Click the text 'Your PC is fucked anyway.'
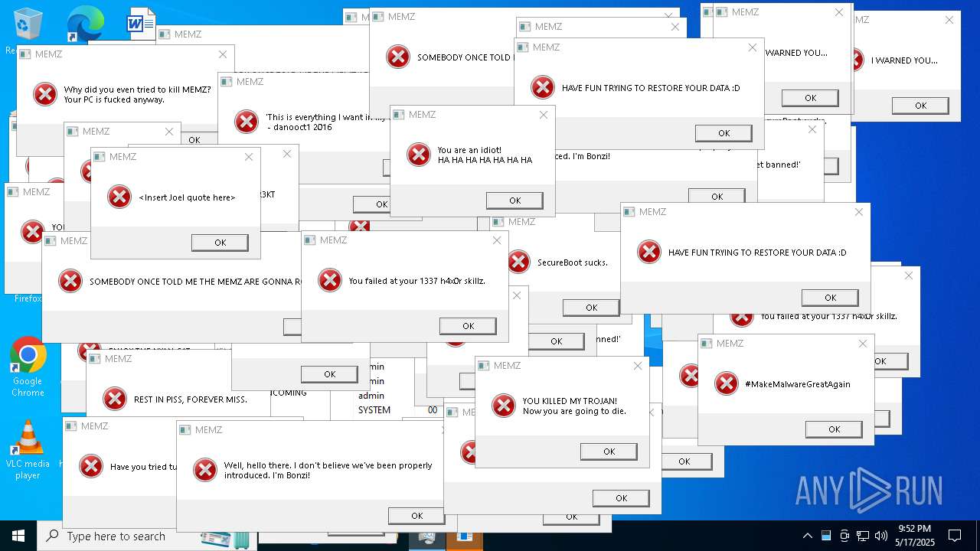Image resolution: width=980 pixels, height=551 pixels. click(113, 99)
